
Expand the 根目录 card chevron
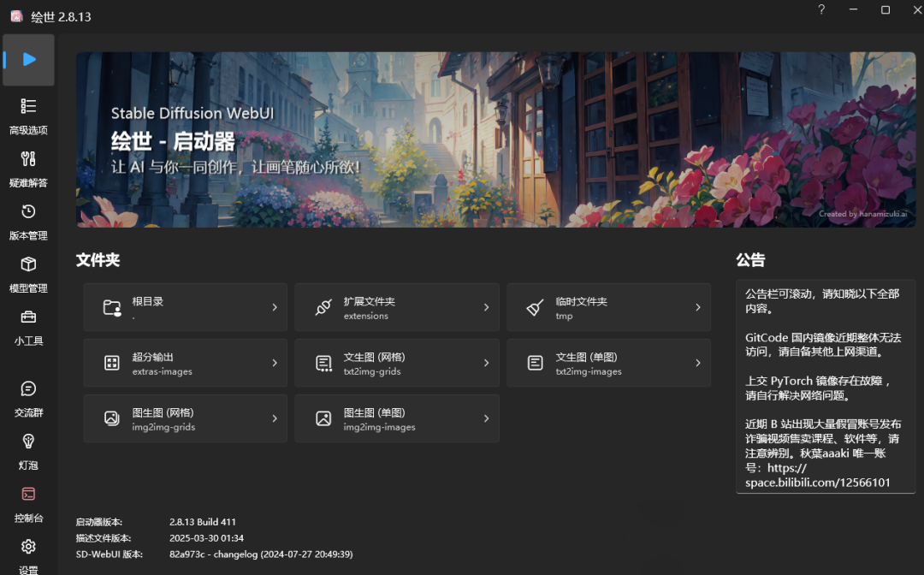click(275, 307)
